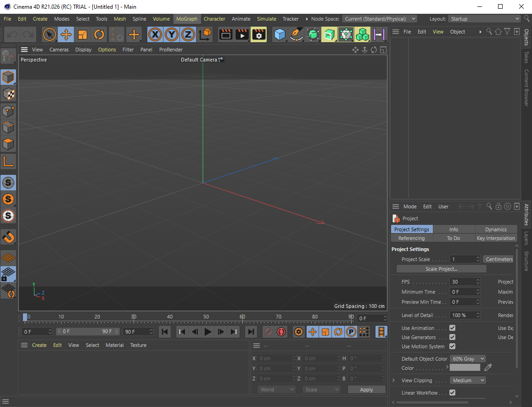Switch to Model mode icon
The height and width of the screenshot is (407, 532).
click(x=8, y=78)
